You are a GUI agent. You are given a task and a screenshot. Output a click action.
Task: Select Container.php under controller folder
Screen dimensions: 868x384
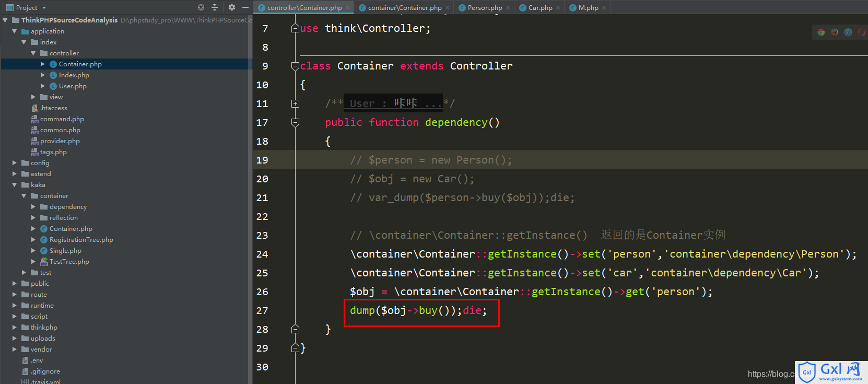coord(80,64)
